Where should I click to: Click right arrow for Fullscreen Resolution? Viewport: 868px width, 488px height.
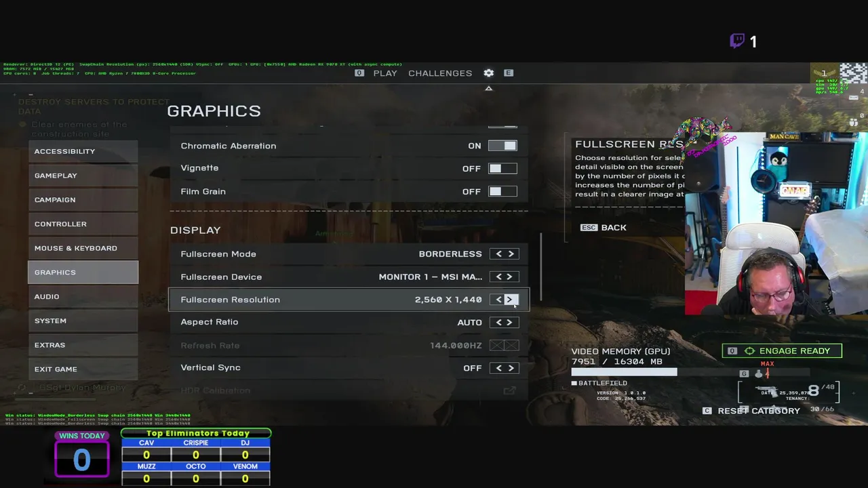(x=510, y=300)
